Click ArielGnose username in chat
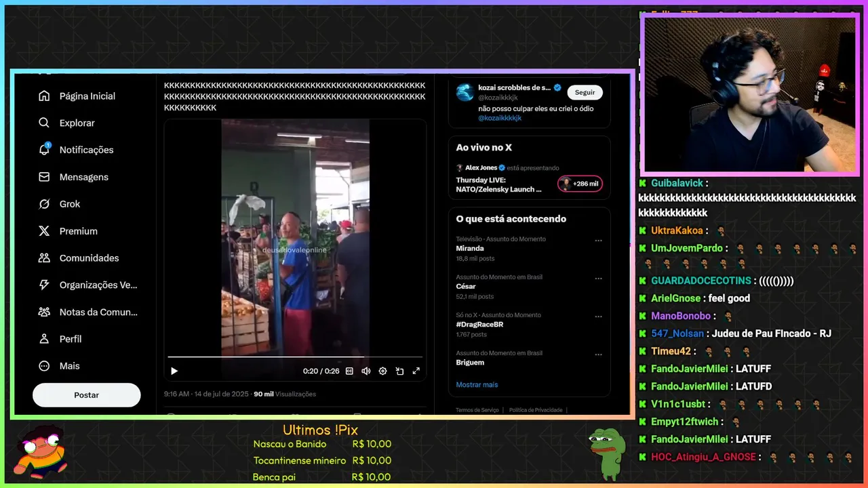This screenshot has height=488, width=868. tap(675, 298)
